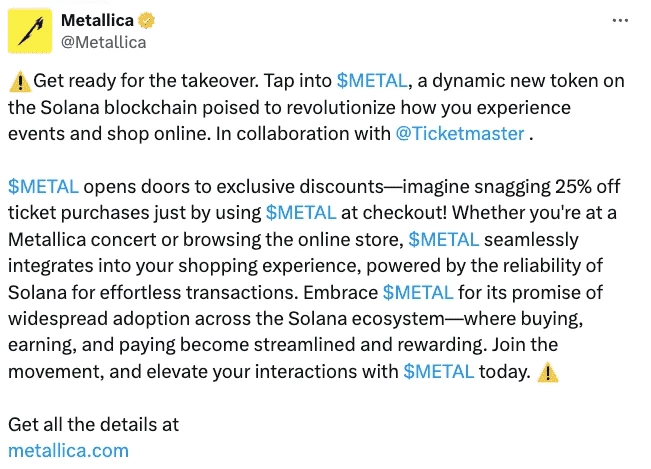Click $METAL cashtag before 'at checkout'
The image size is (651, 469).
pos(301,213)
